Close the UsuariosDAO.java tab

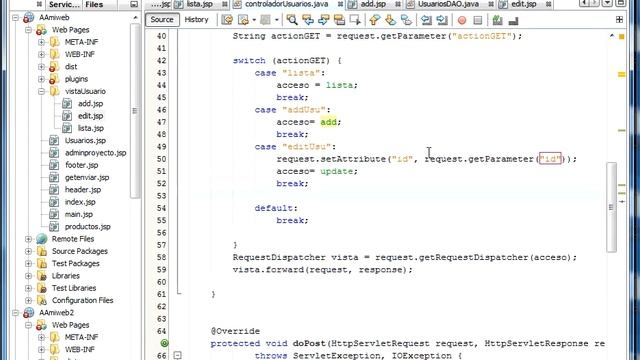[x=491, y=4]
